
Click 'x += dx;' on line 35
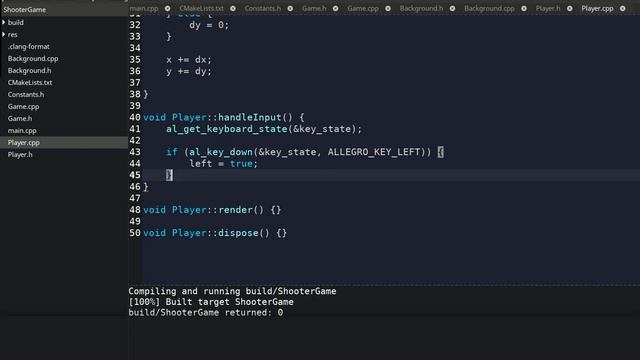coord(189,60)
